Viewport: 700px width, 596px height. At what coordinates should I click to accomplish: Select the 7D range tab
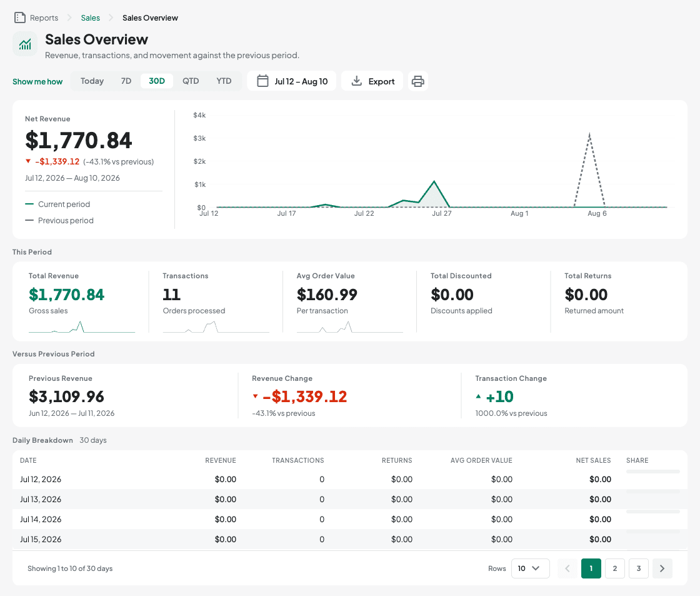pos(126,81)
